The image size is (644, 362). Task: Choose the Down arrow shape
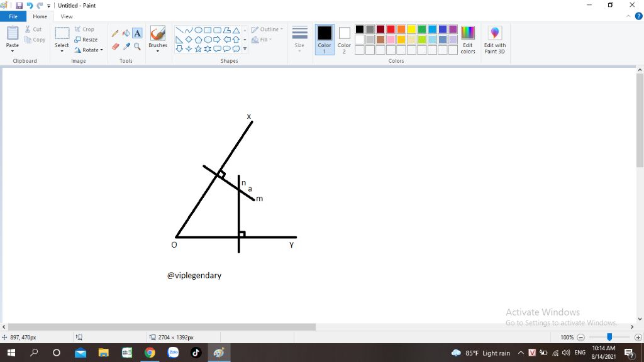tap(179, 49)
